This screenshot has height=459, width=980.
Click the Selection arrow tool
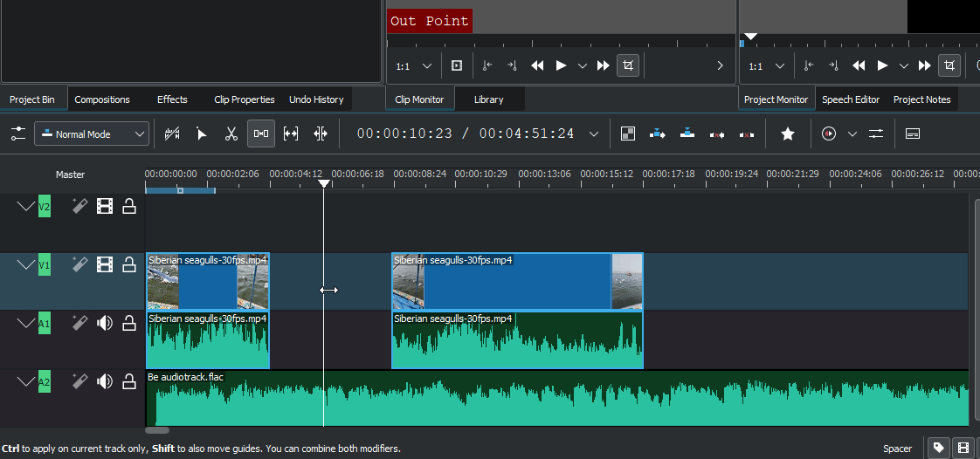[x=202, y=134]
